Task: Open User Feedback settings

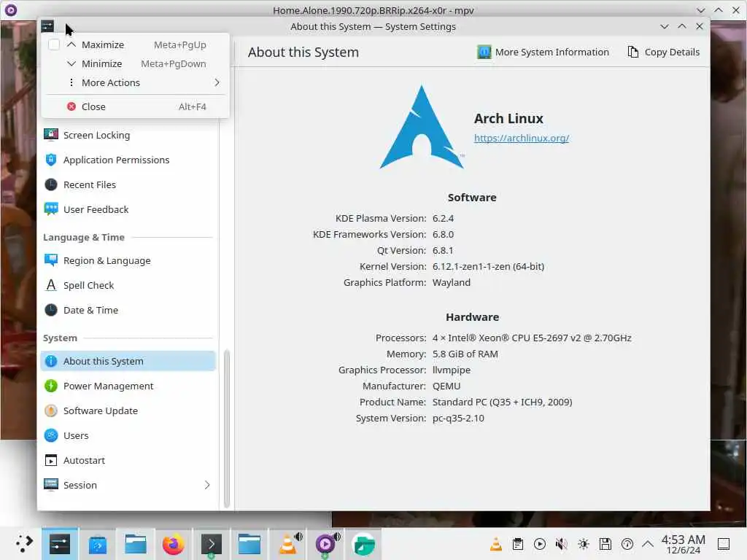Action: [128, 209]
